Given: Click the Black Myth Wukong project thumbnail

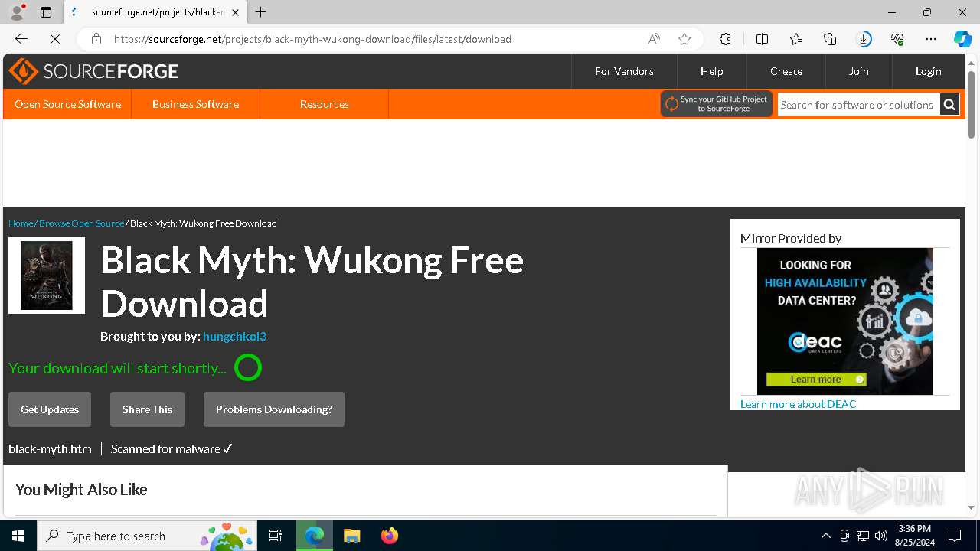Looking at the screenshot, I should [x=47, y=275].
